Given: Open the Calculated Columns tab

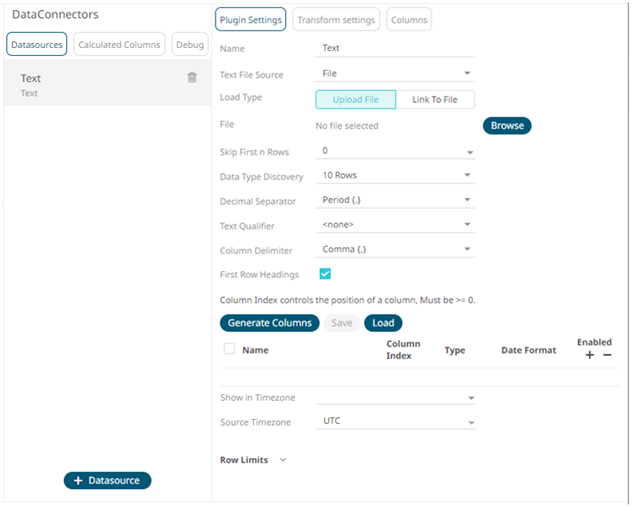Looking at the screenshot, I should (119, 44).
